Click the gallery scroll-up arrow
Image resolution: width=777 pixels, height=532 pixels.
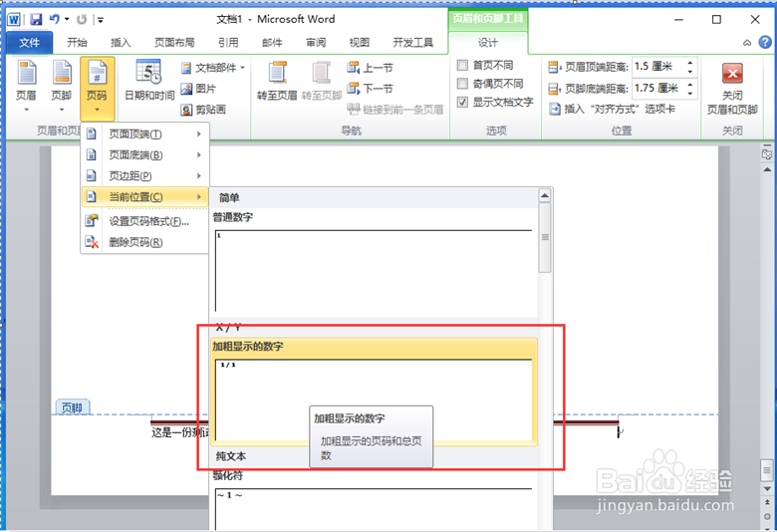[x=545, y=195]
